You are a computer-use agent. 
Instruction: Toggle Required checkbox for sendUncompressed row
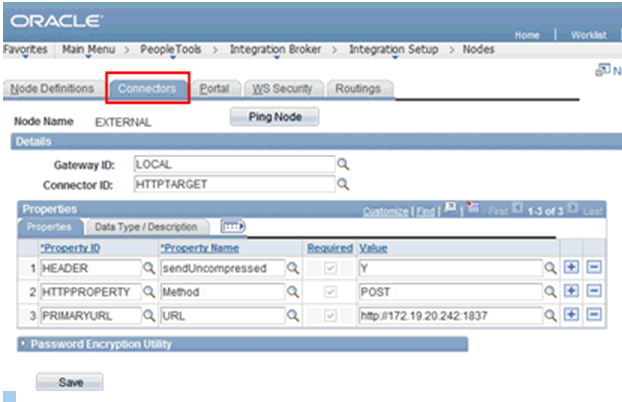point(330,268)
